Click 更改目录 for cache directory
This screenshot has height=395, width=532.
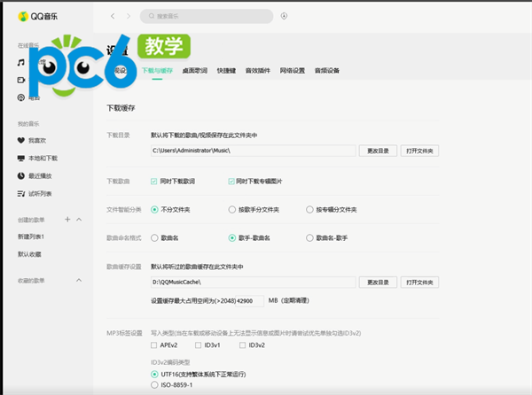point(378,283)
